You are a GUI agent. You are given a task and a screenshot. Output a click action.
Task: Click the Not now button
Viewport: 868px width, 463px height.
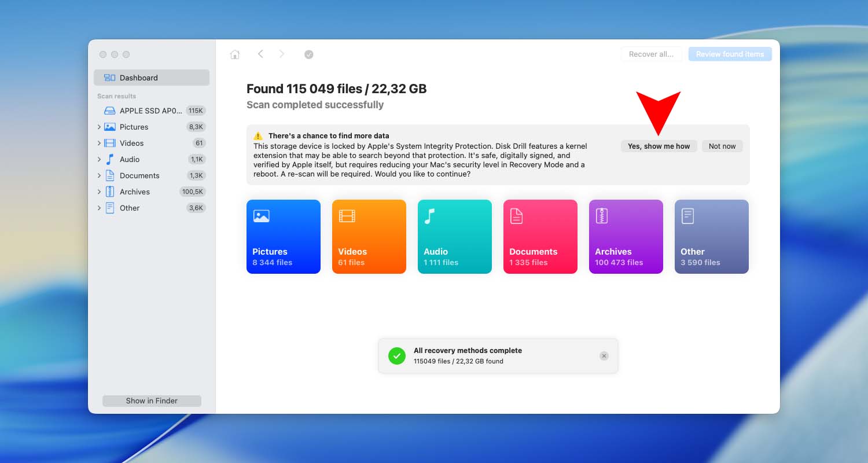click(x=722, y=146)
